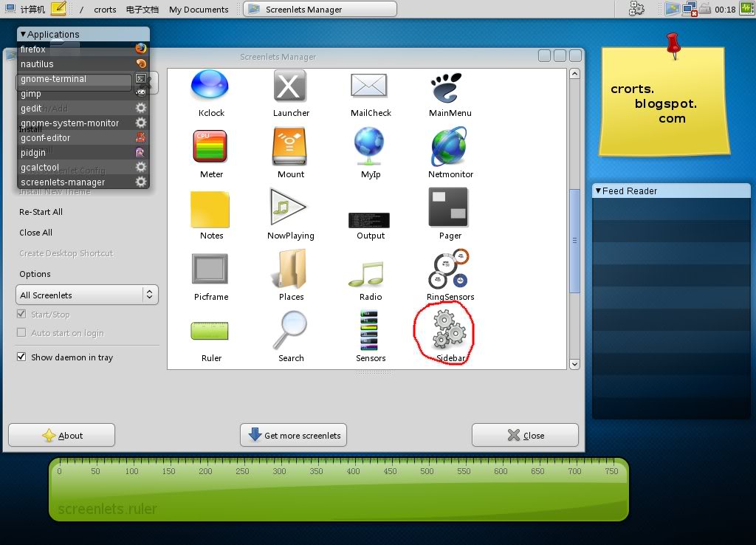Click the Options label

coord(35,274)
